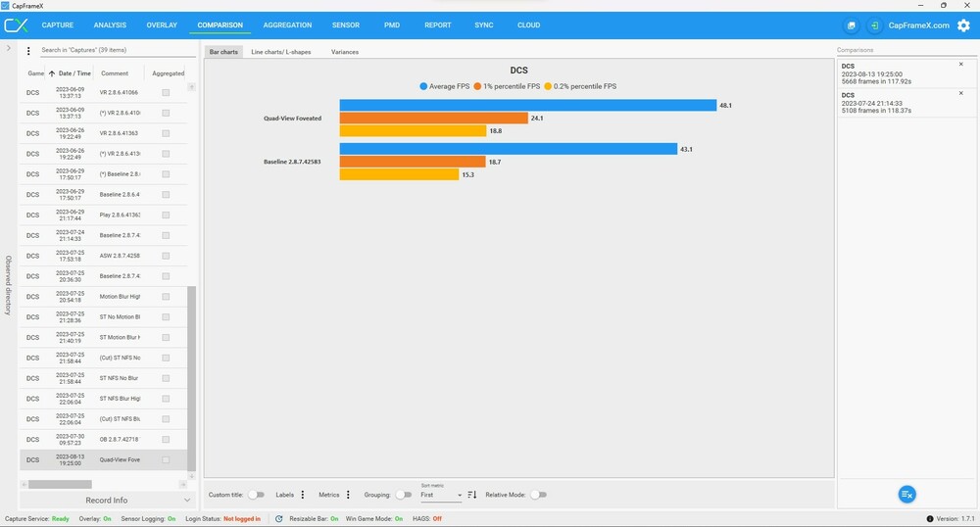Click the CapFrameX CX logo

pos(17,25)
